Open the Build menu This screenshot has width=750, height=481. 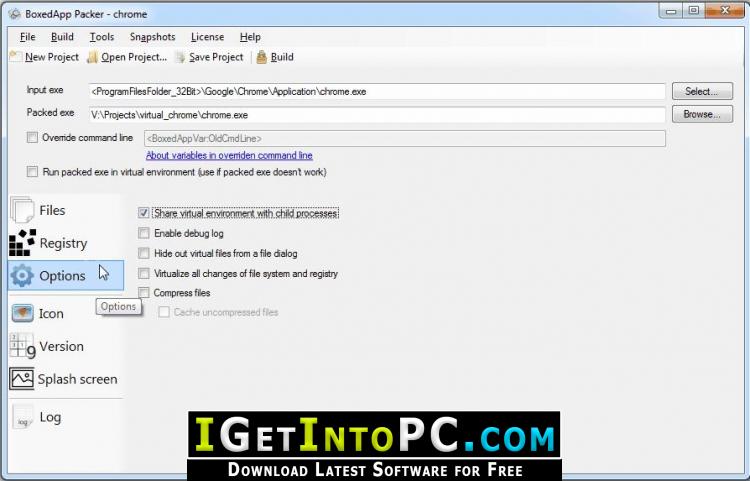(x=62, y=37)
